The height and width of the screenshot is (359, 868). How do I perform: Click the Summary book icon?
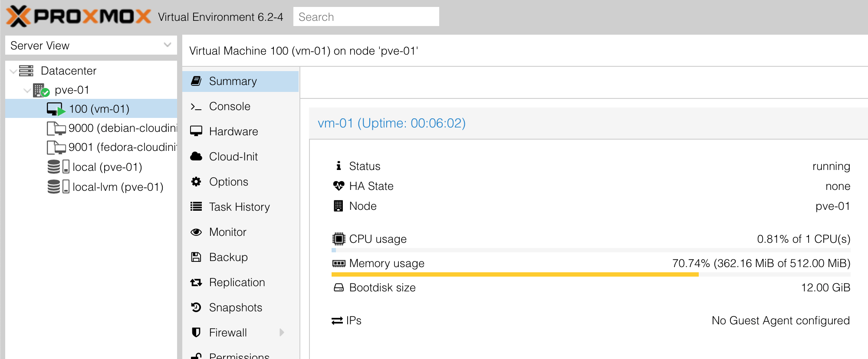click(x=196, y=81)
